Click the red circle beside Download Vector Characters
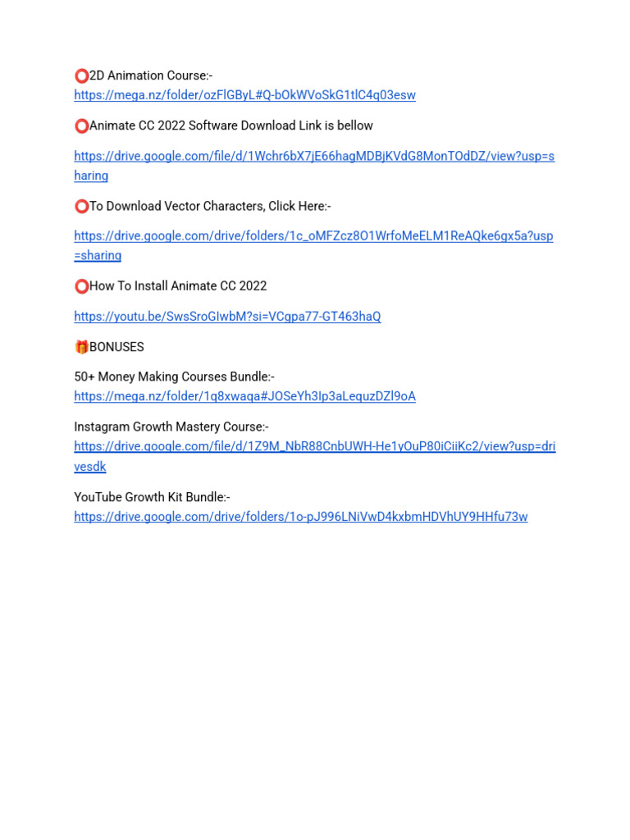The height and width of the screenshot is (840, 630). point(81,206)
